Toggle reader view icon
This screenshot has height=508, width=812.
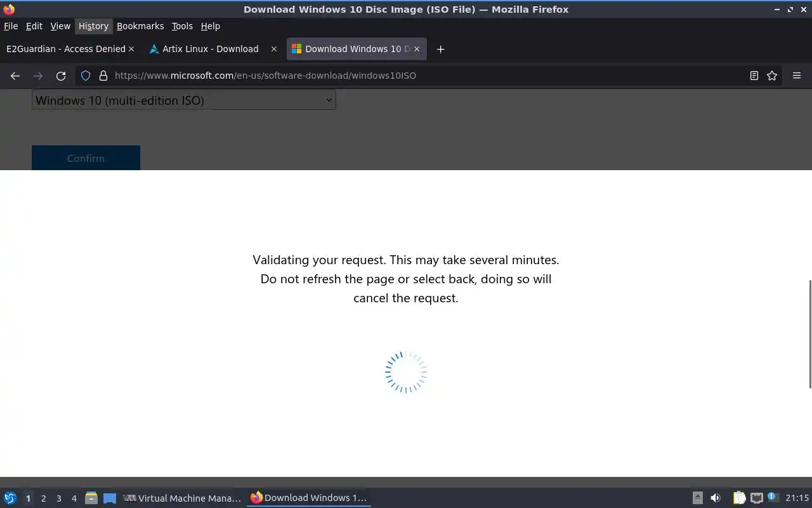click(x=754, y=76)
